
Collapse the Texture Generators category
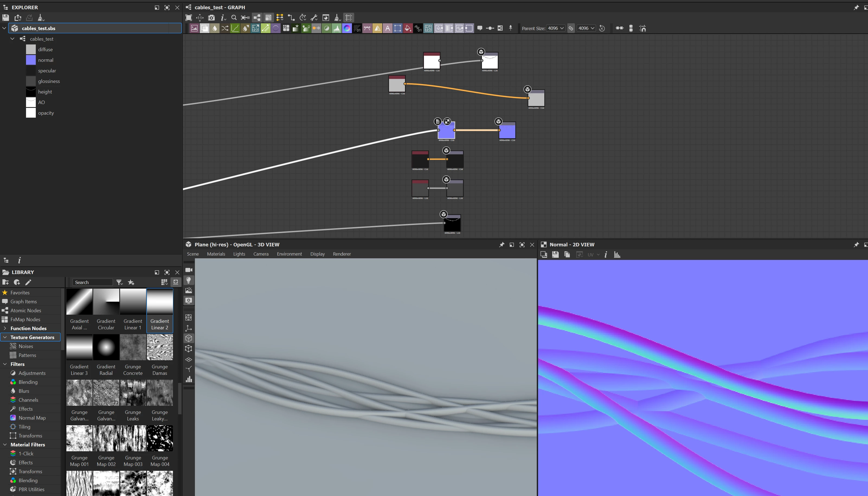(x=5, y=337)
